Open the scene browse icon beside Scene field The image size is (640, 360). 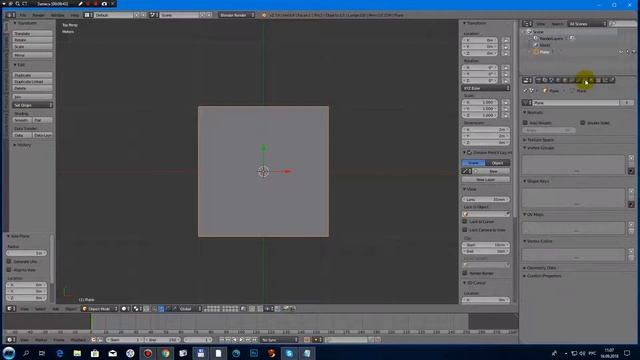pyautogui.click(x=154, y=15)
